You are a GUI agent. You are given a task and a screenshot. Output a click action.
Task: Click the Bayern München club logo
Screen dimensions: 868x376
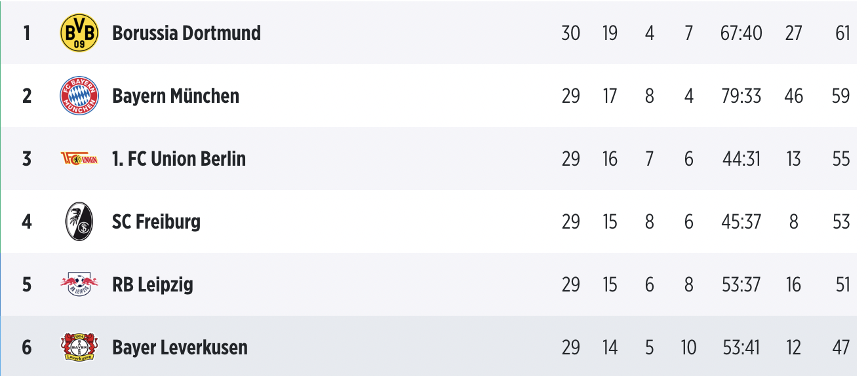pos(79,96)
